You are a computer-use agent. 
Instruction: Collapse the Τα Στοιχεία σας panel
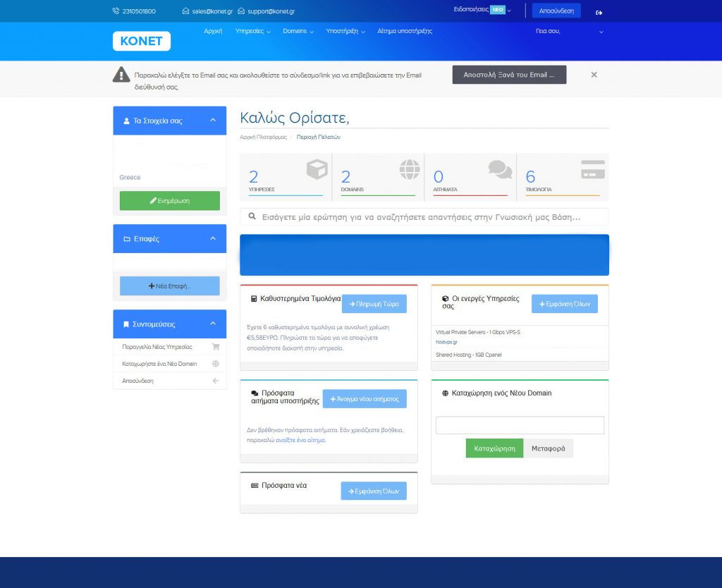[x=213, y=121]
